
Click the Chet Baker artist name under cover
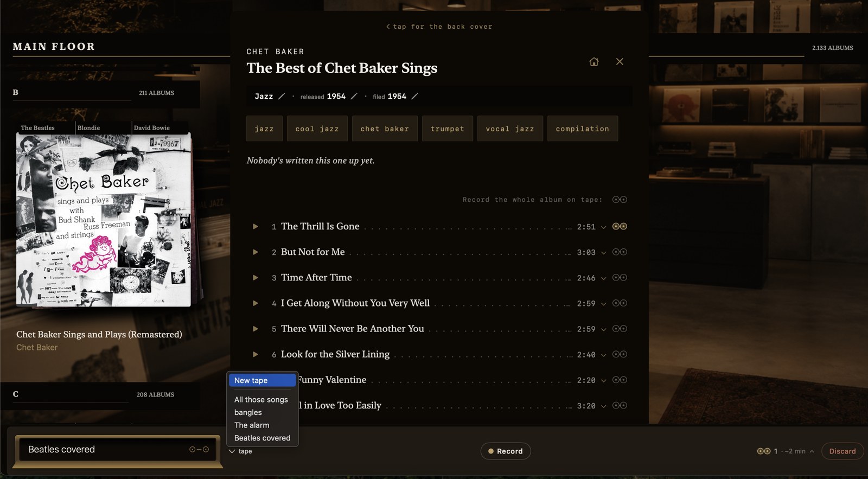pyautogui.click(x=37, y=347)
